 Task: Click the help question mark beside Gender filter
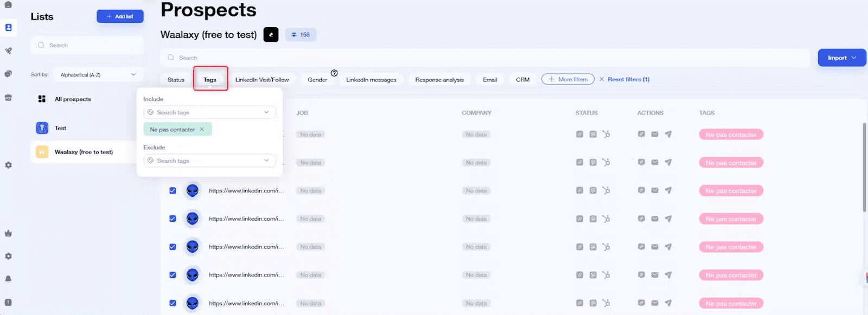click(x=334, y=73)
